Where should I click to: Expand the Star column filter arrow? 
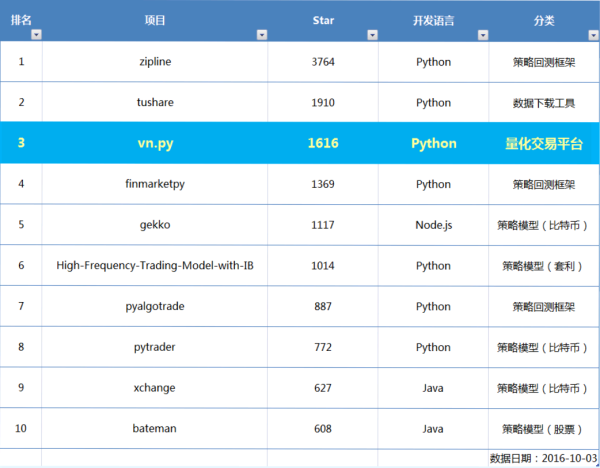click(x=372, y=34)
